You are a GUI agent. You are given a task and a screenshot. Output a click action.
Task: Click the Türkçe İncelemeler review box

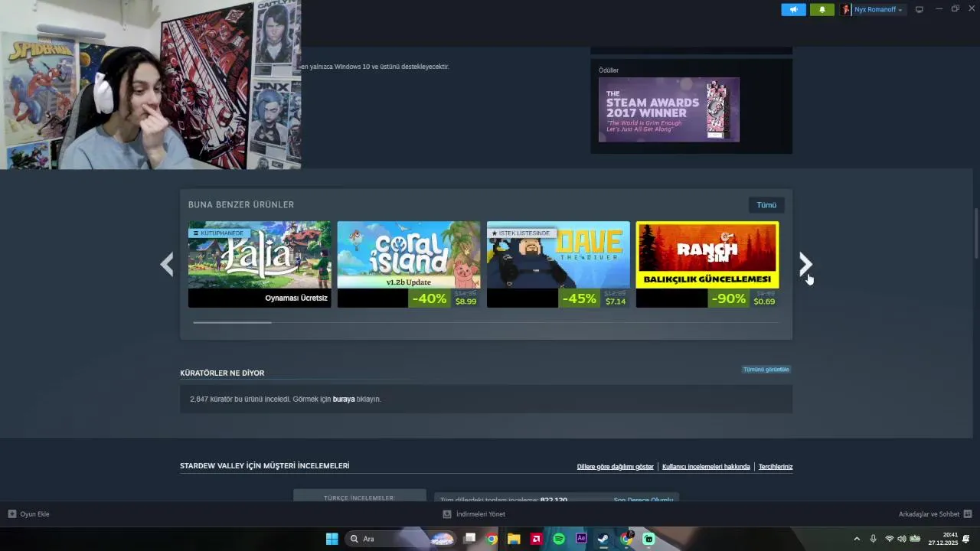[360, 496]
